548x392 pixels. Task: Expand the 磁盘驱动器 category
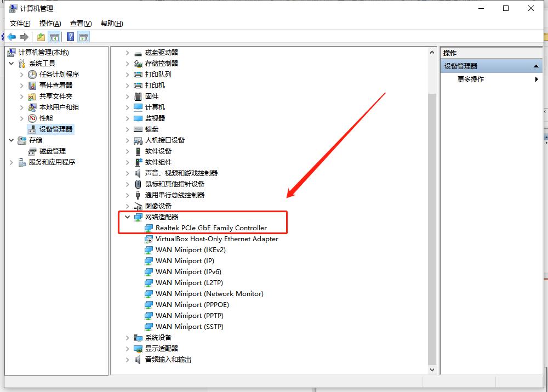pyautogui.click(x=128, y=53)
